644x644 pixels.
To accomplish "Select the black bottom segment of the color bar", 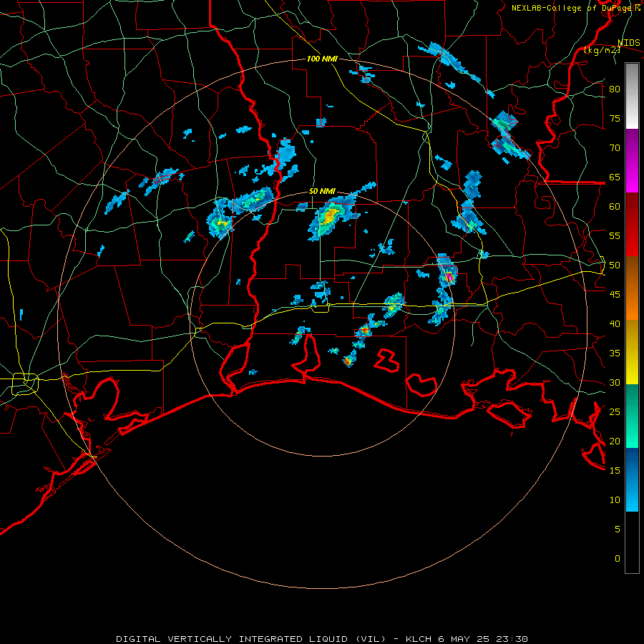I will pos(632,542).
